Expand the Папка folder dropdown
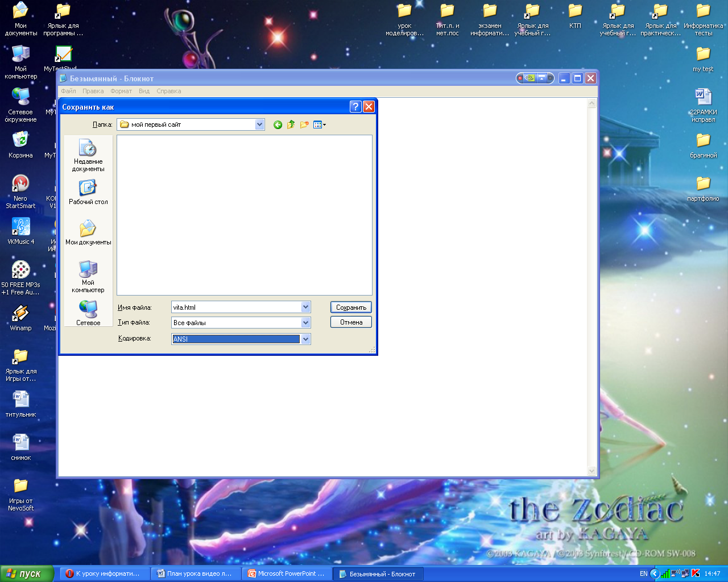 (x=260, y=124)
